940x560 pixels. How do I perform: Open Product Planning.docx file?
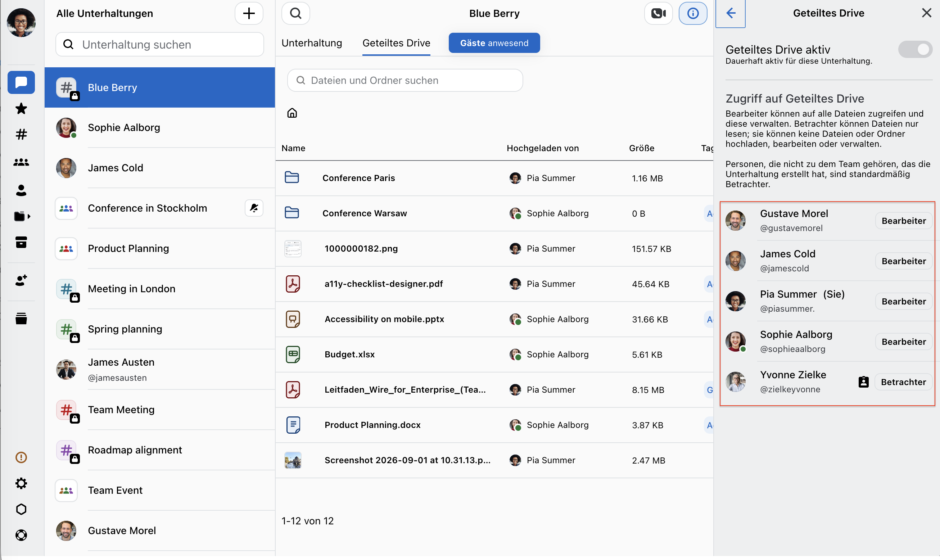[x=372, y=425]
